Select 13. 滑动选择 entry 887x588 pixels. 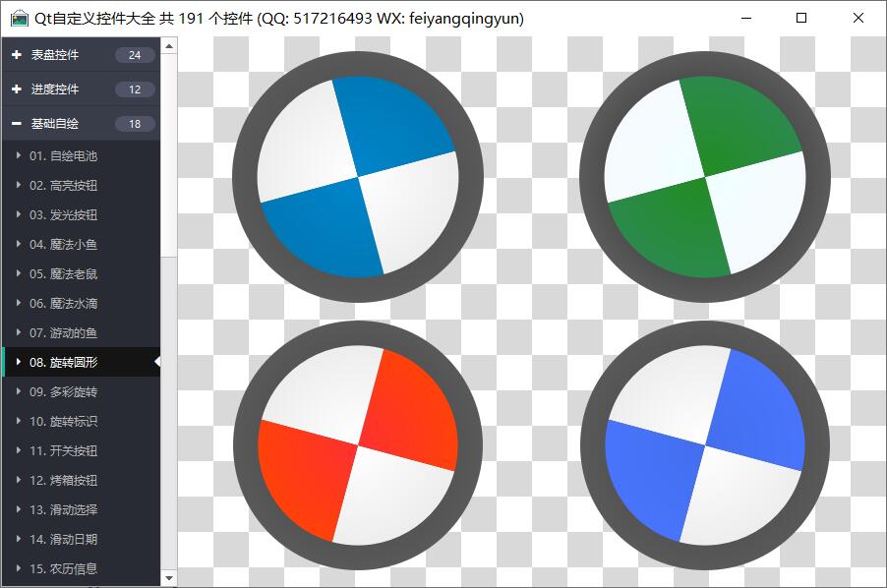pyautogui.click(x=63, y=509)
